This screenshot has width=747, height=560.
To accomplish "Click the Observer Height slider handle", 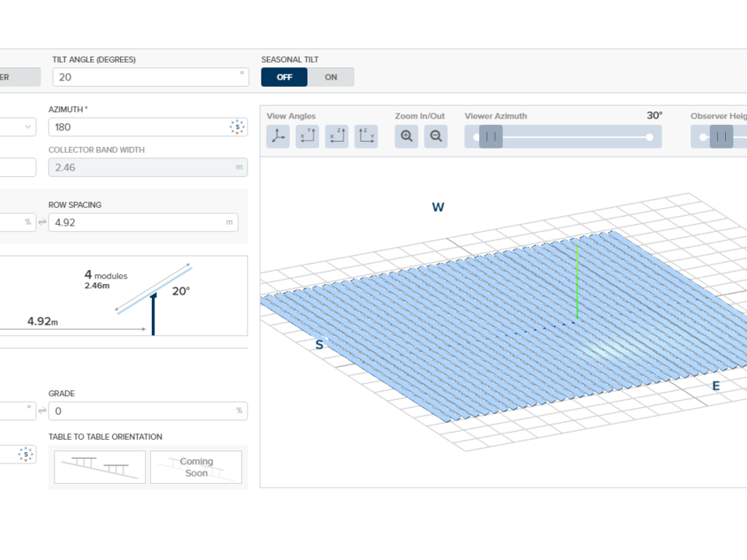I will pos(721,137).
